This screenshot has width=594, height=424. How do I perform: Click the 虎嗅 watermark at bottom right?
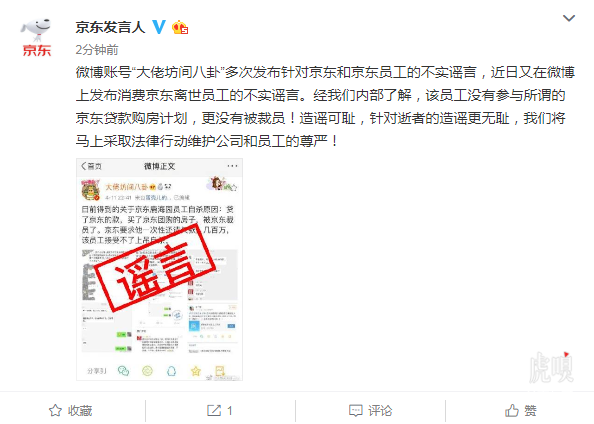[x=551, y=367]
